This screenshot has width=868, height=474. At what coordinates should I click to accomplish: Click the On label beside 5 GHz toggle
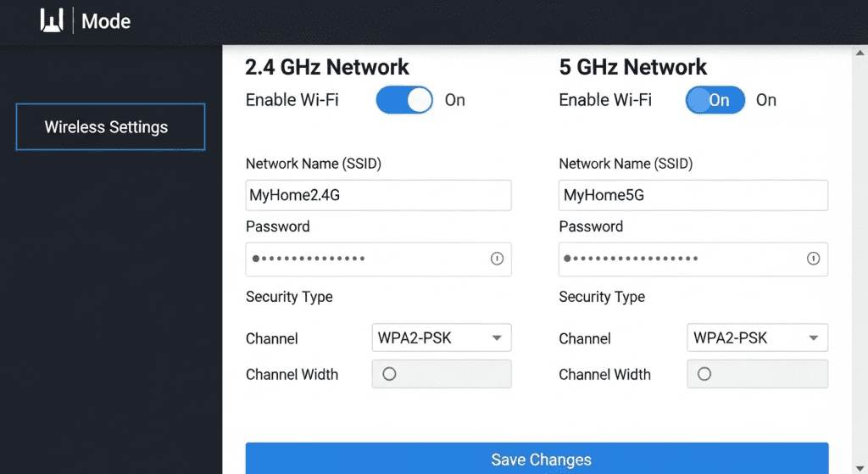[x=766, y=100]
